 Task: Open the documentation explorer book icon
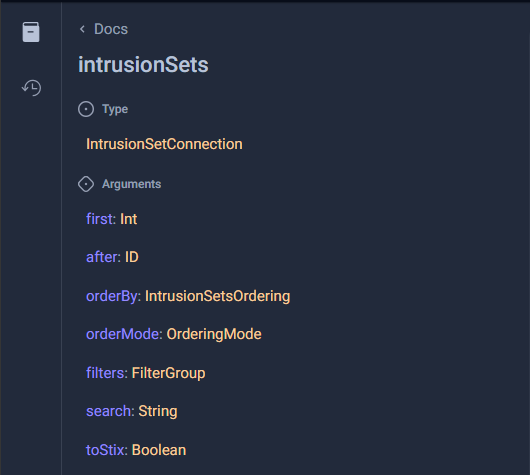(31, 32)
